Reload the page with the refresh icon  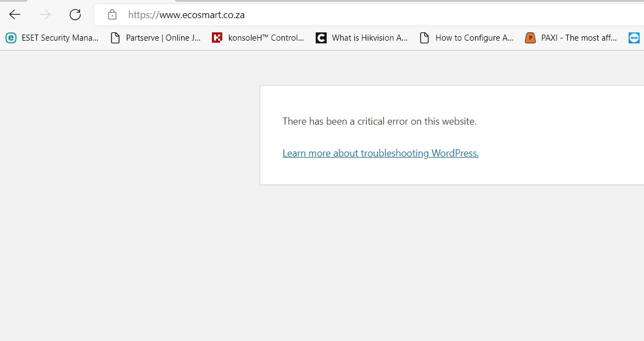(x=75, y=15)
